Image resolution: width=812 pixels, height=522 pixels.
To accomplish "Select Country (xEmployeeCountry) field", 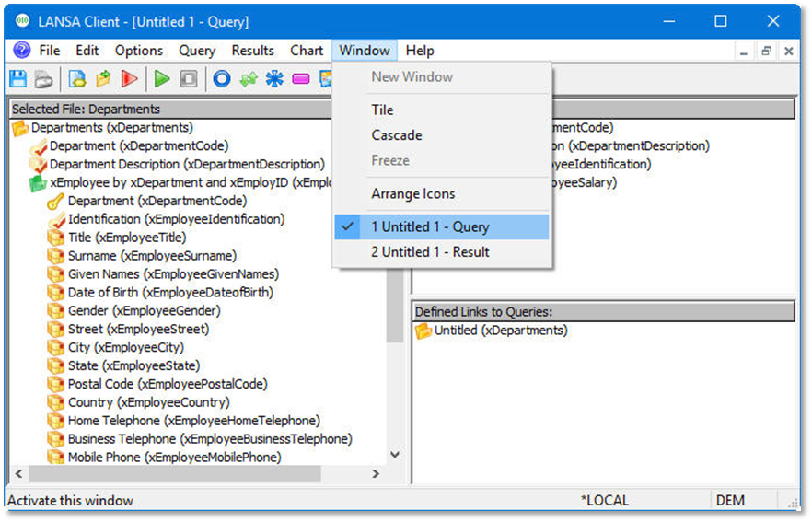I will [x=149, y=403].
